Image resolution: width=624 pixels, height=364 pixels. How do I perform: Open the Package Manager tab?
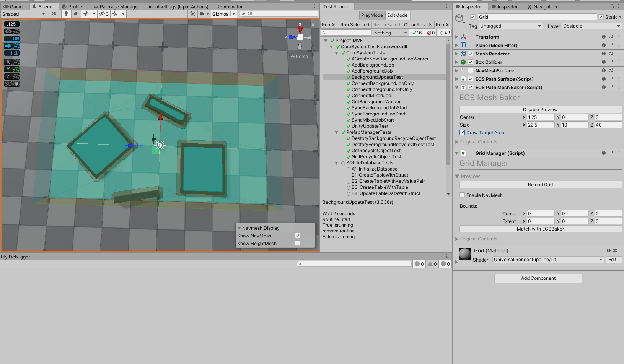[116, 6]
